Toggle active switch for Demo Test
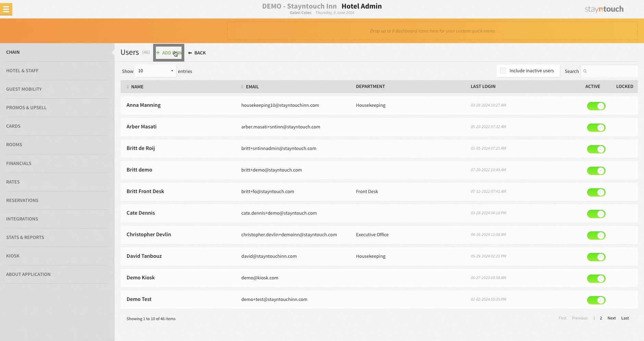The height and width of the screenshot is (341, 644). (x=596, y=300)
